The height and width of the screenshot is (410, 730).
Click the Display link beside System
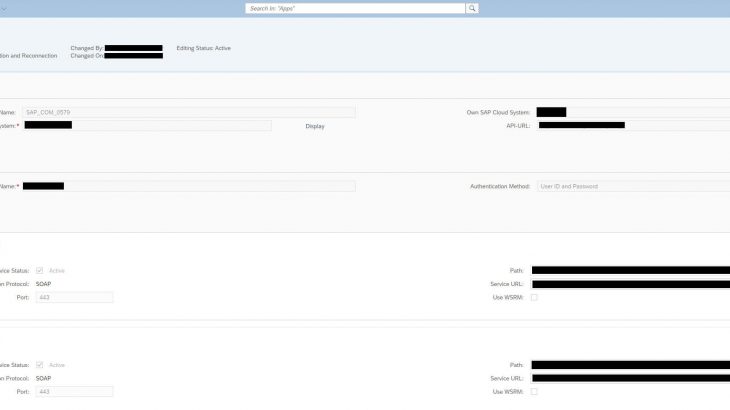click(315, 126)
